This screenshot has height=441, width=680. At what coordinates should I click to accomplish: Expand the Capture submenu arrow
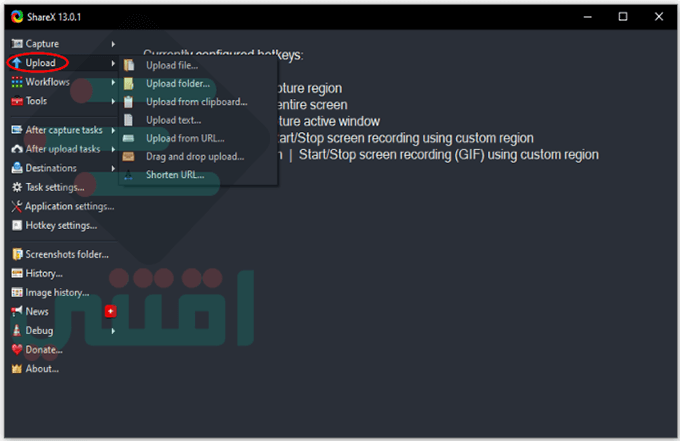[113, 44]
